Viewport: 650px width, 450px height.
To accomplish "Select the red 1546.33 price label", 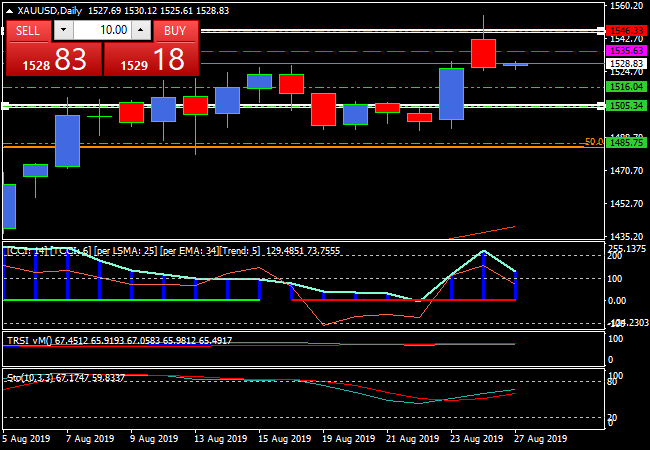I will 626,31.
